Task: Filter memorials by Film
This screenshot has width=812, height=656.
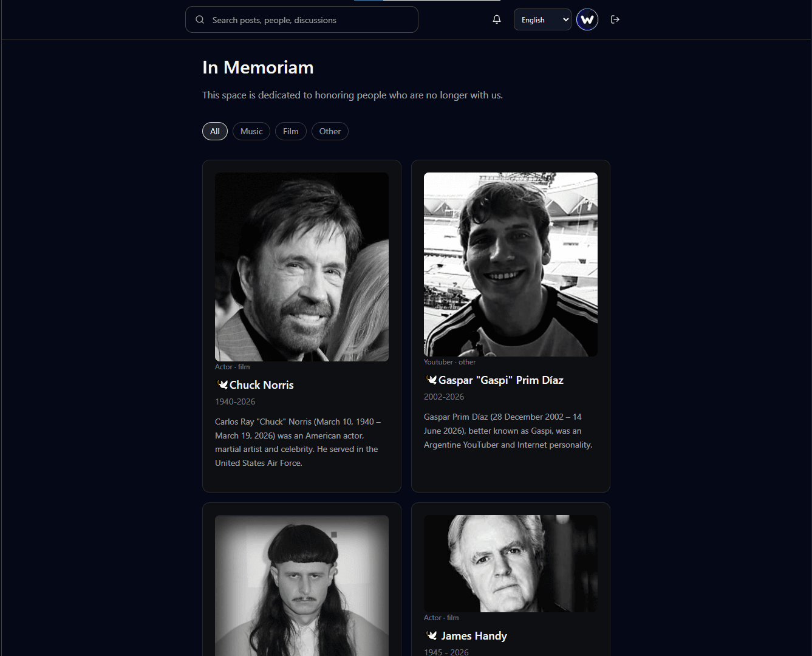Action: [x=291, y=131]
